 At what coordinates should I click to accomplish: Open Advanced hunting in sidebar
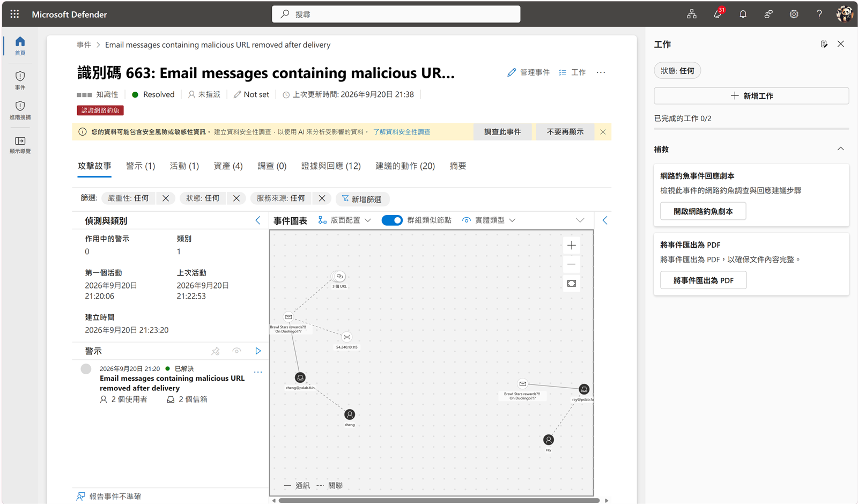(x=20, y=110)
